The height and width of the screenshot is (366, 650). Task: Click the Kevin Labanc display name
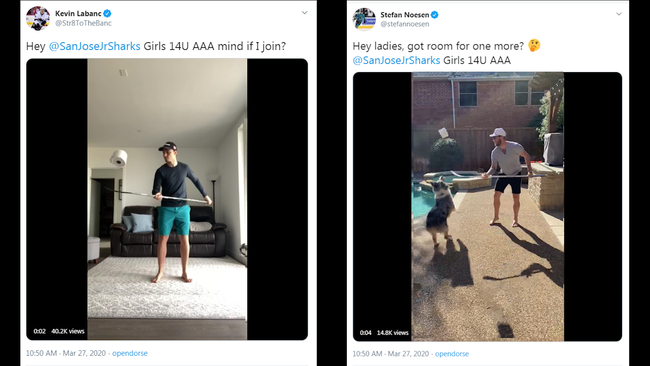78,14
